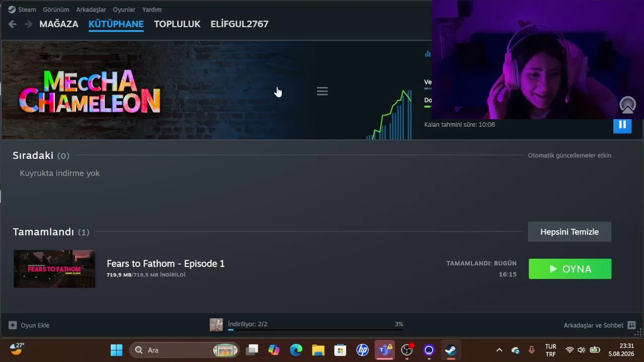Open Arkadaşlar ve Sohbet
644x362 pixels.
pos(594,326)
